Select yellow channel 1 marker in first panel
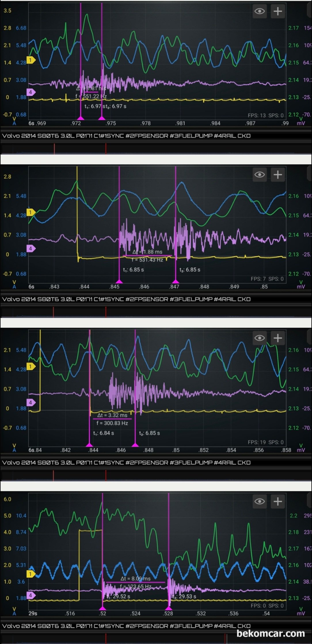The height and width of the screenshot is (644, 312). [x=31, y=60]
